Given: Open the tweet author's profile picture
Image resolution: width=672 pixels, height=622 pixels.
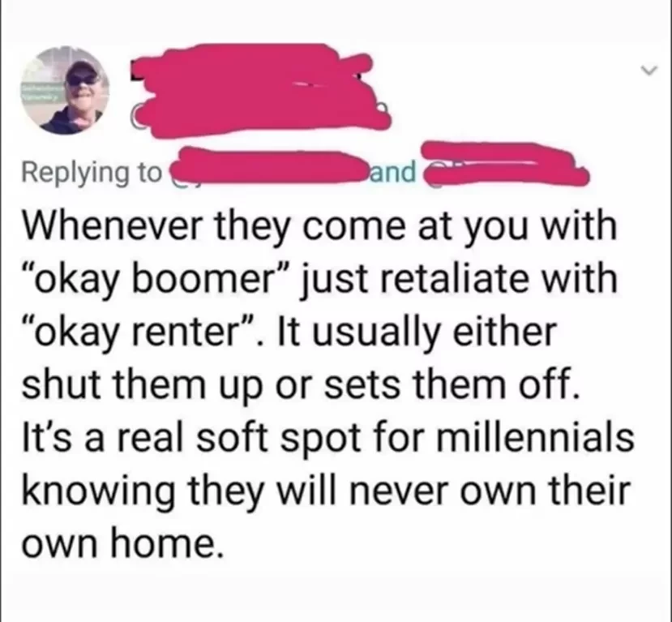Looking at the screenshot, I should (x=65, y=91).
